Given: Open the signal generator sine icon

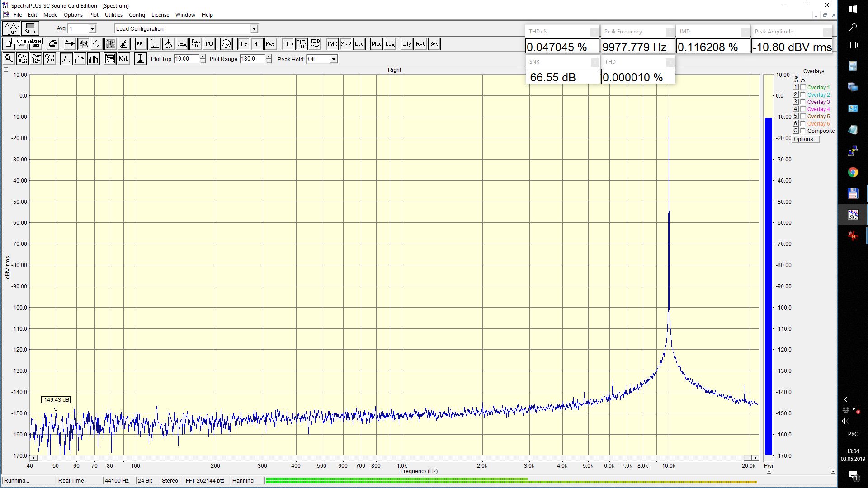Looking at the screenshot, I should pos(226,44).
